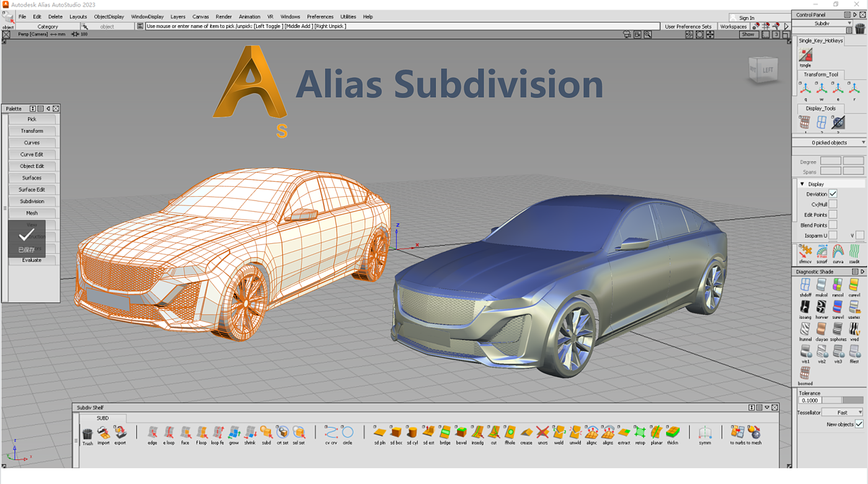
Task: Uncheck the Deviation checkbox
Action: [833, 194]
